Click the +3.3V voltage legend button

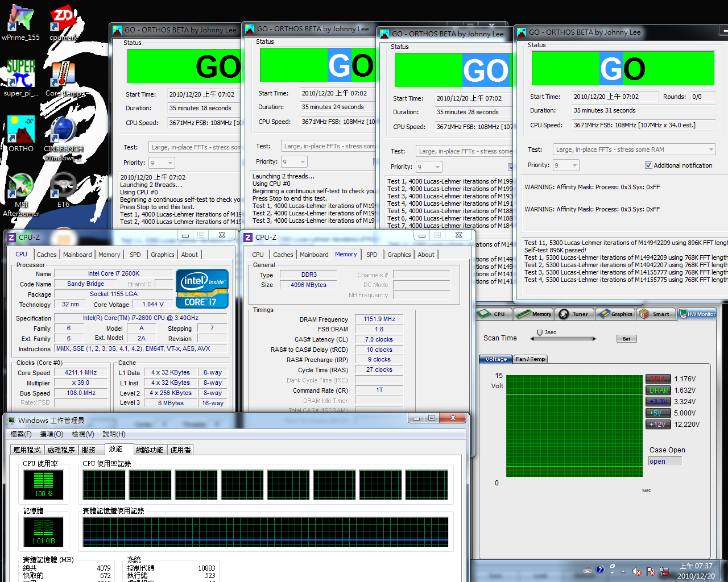(x=658, y=402)
